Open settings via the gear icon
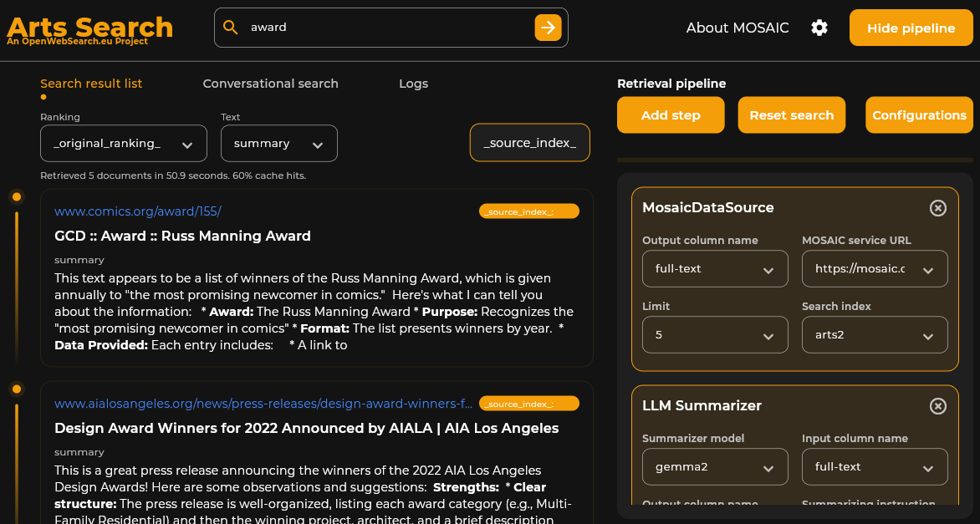 [819, 28]
